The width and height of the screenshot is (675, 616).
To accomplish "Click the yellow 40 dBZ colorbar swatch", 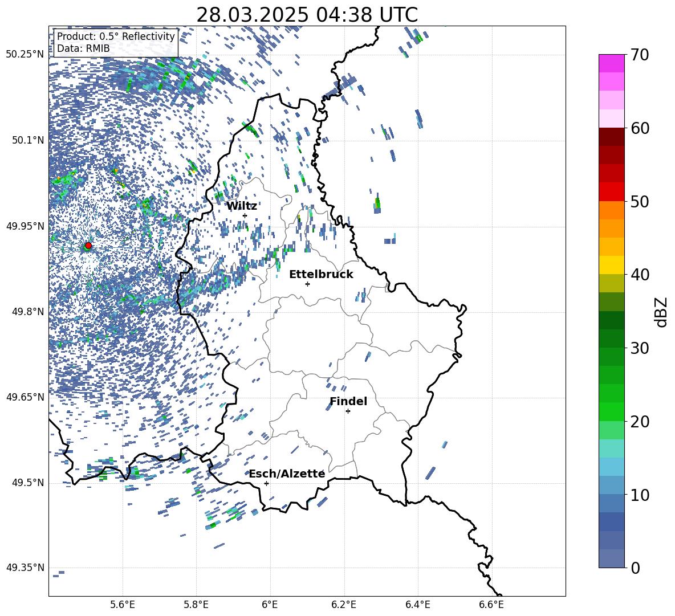I will tap(611, 266).
